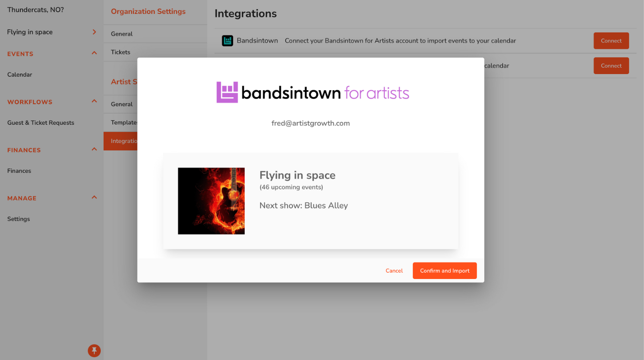Screen dimensions: 644x360
Task: Click the pin icon at sidebar bottom
Action: click(x=94, y=350)
